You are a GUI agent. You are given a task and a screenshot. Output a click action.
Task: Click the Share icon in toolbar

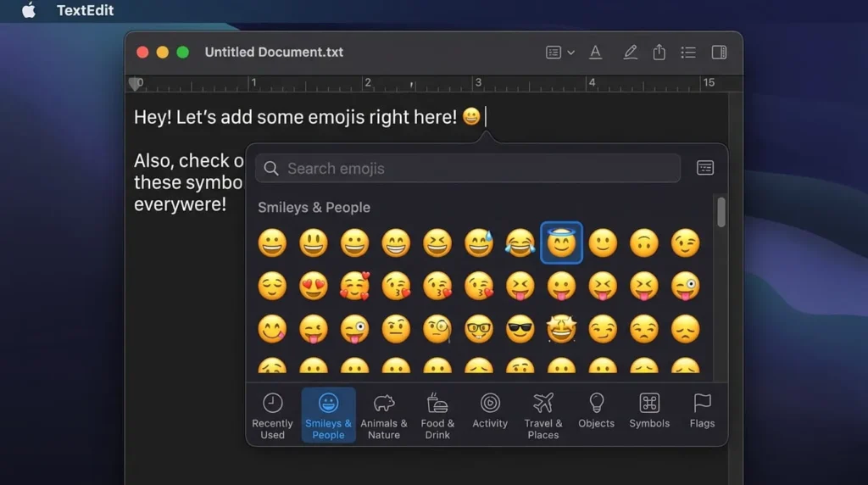[x=659, y=52]
